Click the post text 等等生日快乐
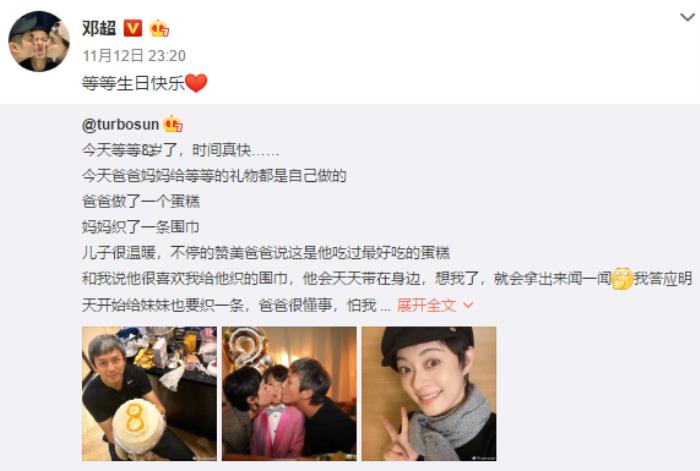 click(x=133, y=83)
